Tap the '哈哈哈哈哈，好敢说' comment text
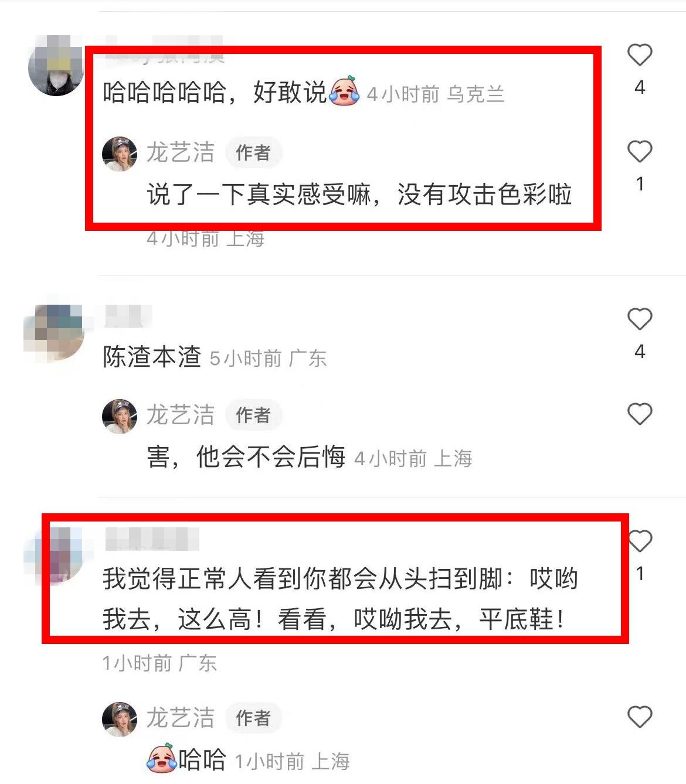The image size is (686, 784). (x=230, y=92)
